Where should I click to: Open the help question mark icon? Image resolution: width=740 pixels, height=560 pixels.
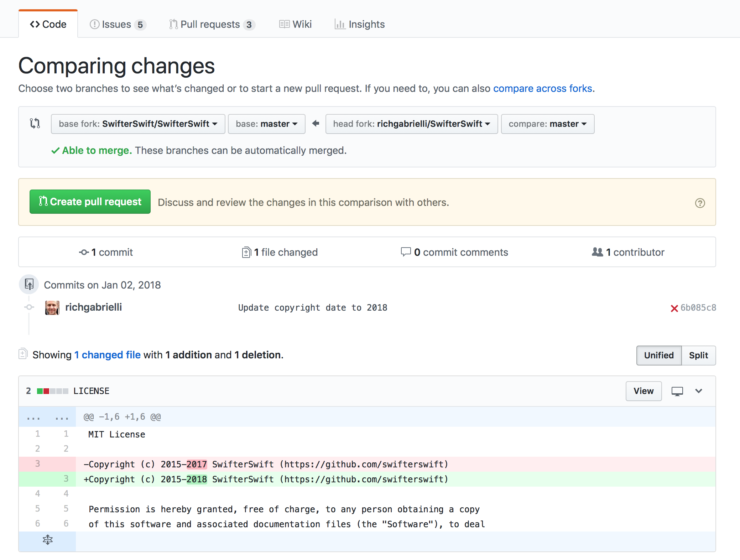click(700, 203)
